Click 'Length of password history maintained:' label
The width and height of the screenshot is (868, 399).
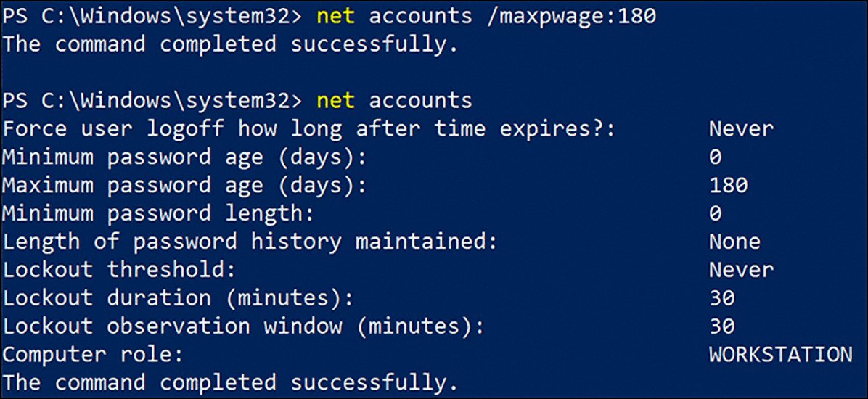250,242
